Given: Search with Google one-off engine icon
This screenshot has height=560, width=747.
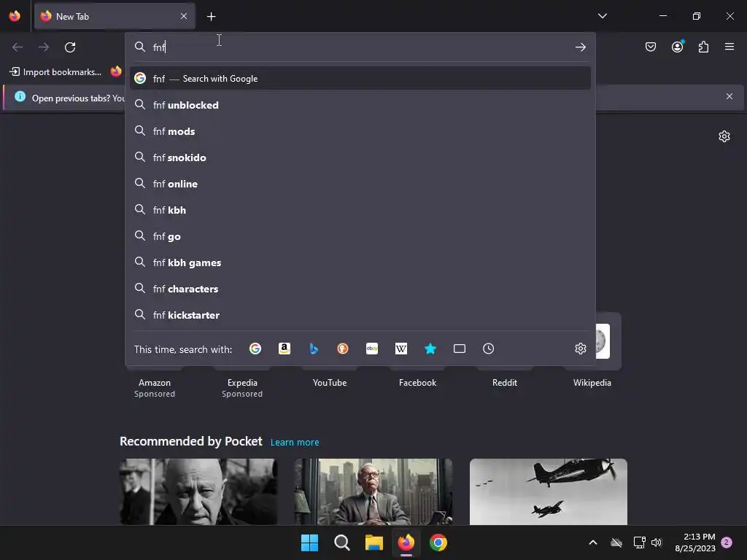Looking at the screenshot, I should [x=255, y=349].
